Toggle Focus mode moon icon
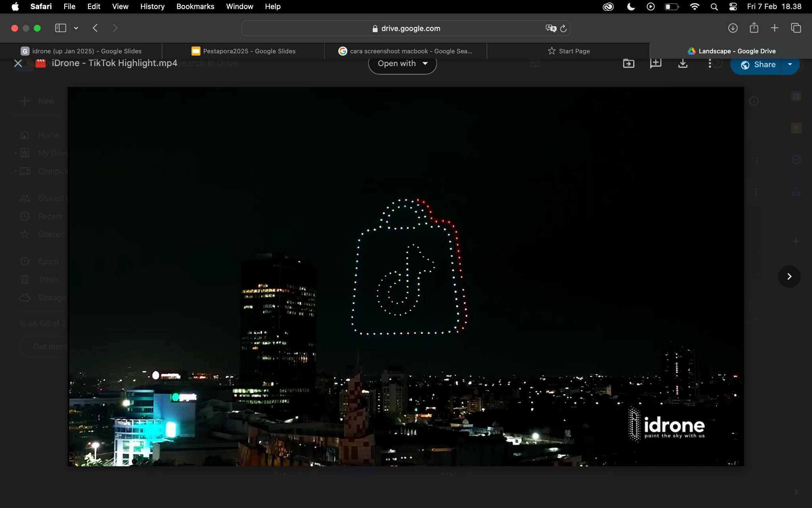Image resolution: width=812 pixels, height=508 pixels. point(631,6)
